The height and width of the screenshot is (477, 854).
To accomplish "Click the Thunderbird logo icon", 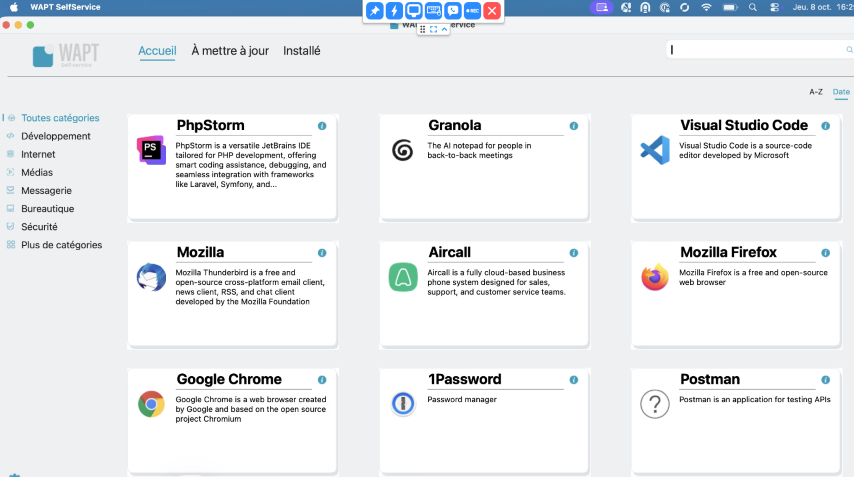I will (151, 277).
